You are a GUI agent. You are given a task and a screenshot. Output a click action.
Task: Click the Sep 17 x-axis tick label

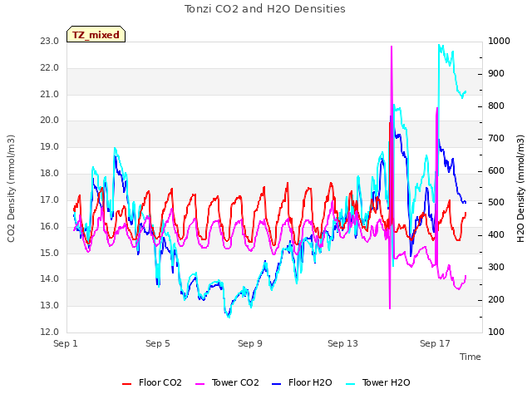coord(435,343)
